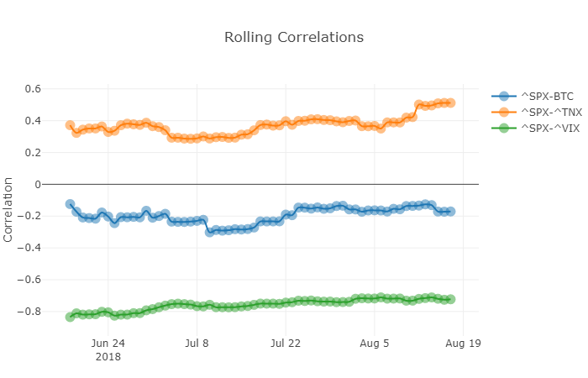Click the Aug 19 x-axis tick label
The width and height of the screenshot is (588, 378).
coord(463,343)
